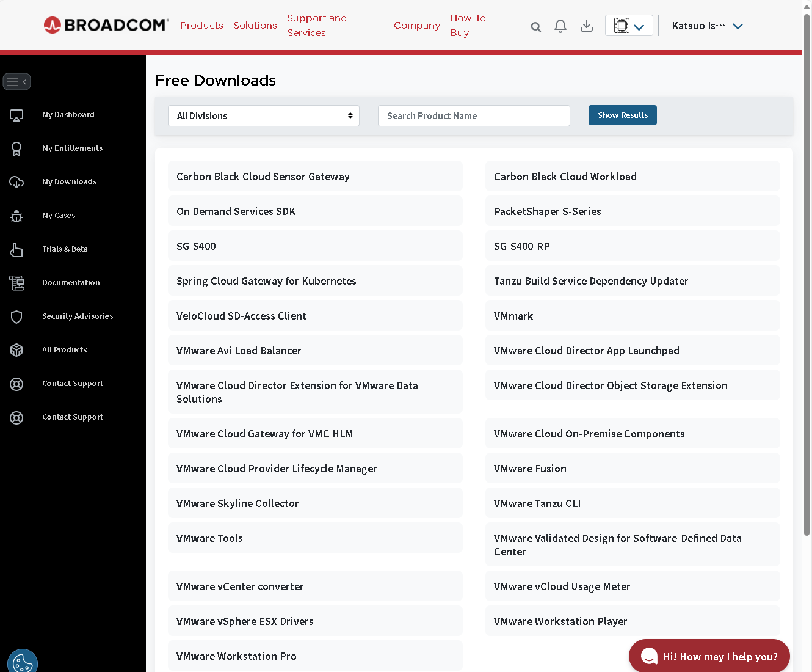This screenshot has height=672, width=812.
Task: Open VMware Avi Load Balancer
Action: click(315, 351)
